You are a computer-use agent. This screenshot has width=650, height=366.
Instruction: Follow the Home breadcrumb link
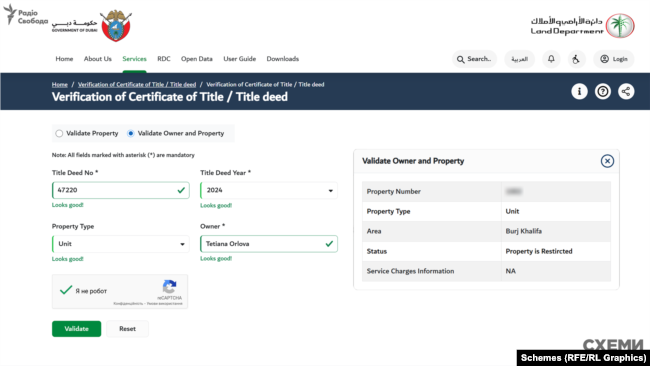point(60,85)
